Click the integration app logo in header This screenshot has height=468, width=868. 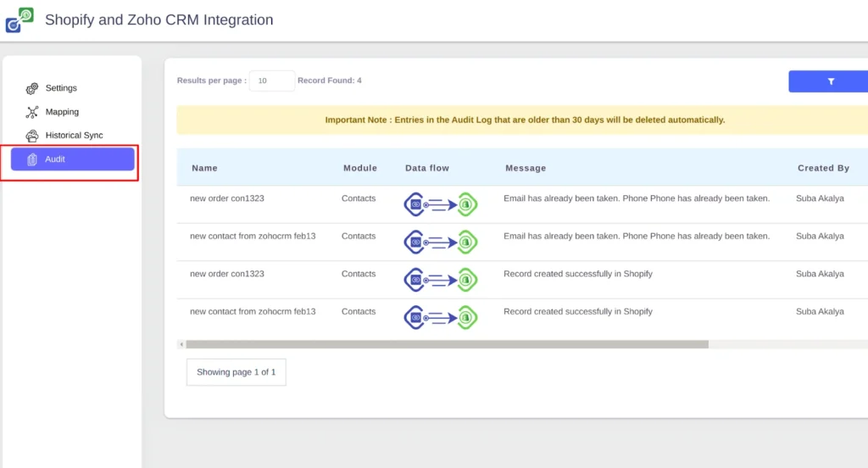[19, 20]
